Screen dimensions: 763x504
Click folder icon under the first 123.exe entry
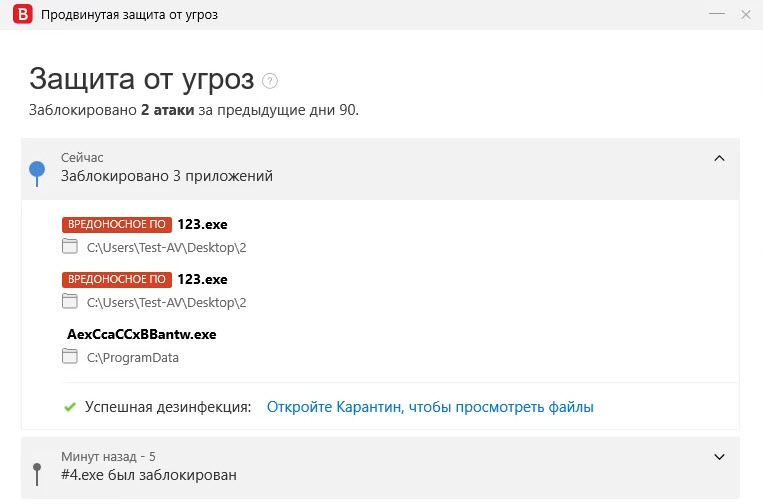(70, 247)
